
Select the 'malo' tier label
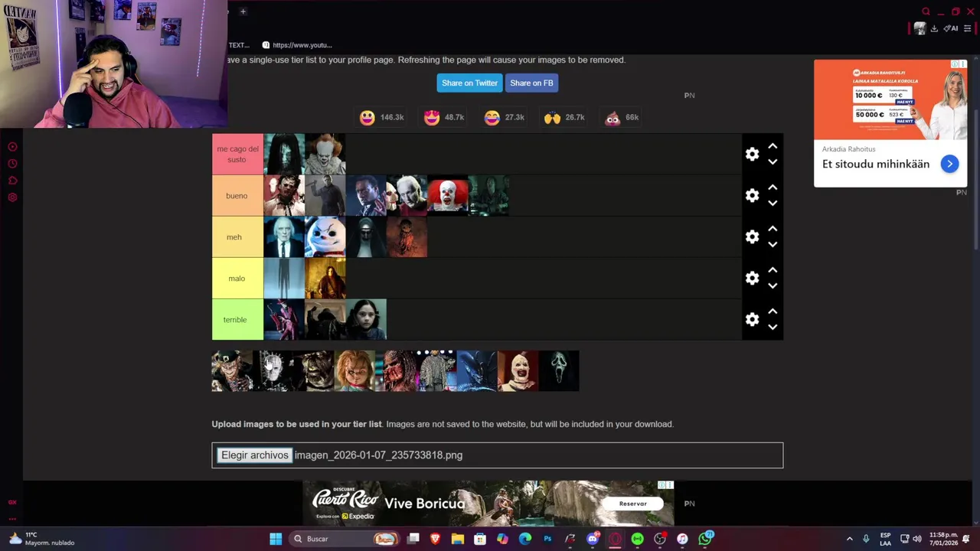tap(237, 279)
